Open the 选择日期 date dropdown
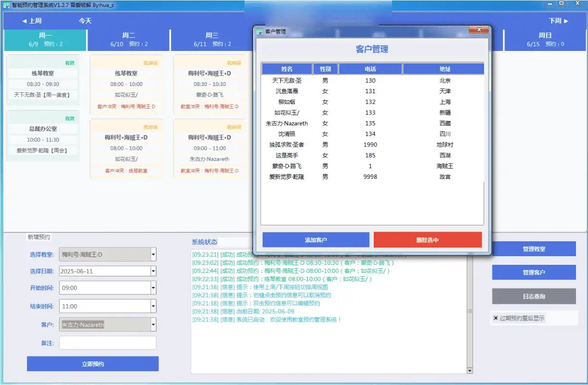The width and height of the screenshot is (588, 385). (153, 271)
